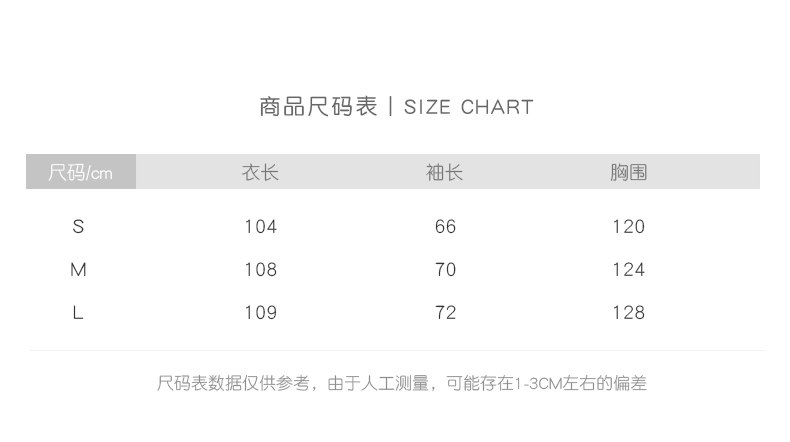Click the 66 sleeve length value

coord(445,227)
